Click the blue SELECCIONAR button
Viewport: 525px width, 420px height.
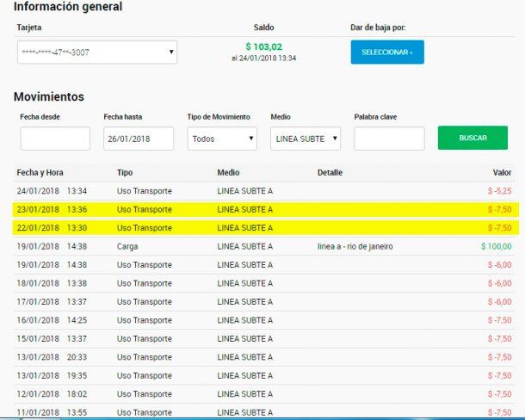pos(386,52)
